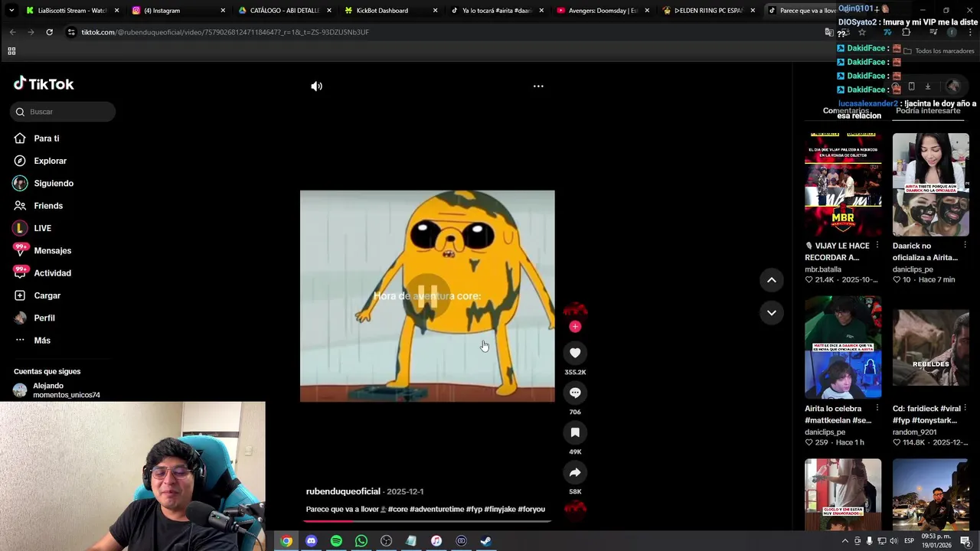Mute the TikTok video with the speaker icon

[x=316, y=86]
